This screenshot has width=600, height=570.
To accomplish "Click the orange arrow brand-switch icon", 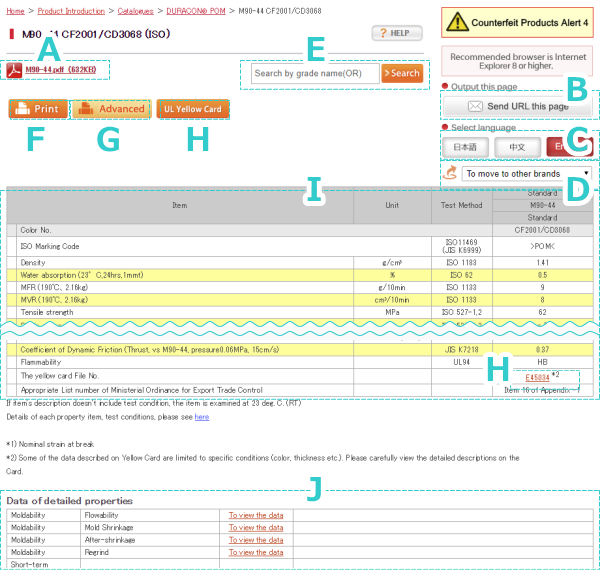I will tap(450, 173).
